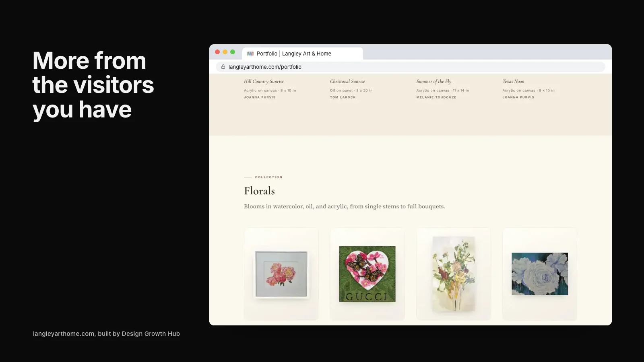Open the Texas Noon artwork title
This screenshot has width=644, height=362.
pyautogui.click(x=513, y=81)
